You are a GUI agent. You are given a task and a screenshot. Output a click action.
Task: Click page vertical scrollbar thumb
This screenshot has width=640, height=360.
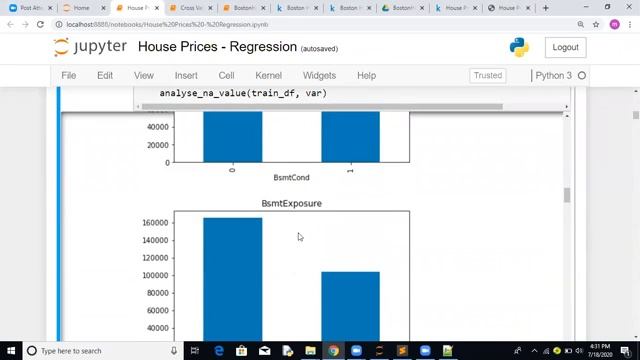[636, 116]
